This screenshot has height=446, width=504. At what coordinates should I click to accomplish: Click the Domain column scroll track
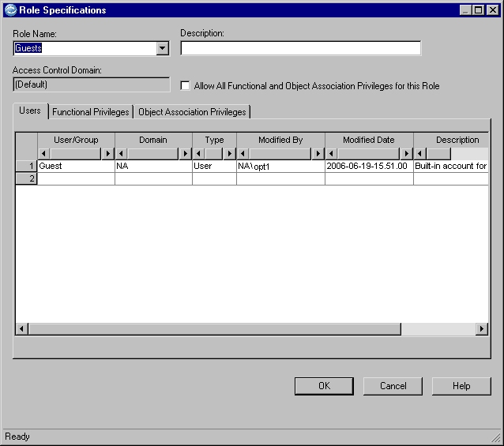[153, 154]
